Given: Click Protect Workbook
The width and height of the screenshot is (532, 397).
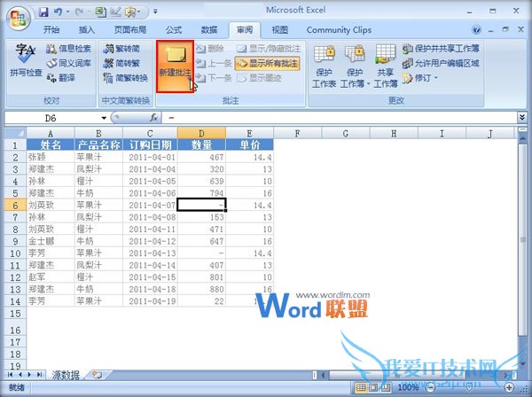Looking at the screenshot, I should coord(354,66).
